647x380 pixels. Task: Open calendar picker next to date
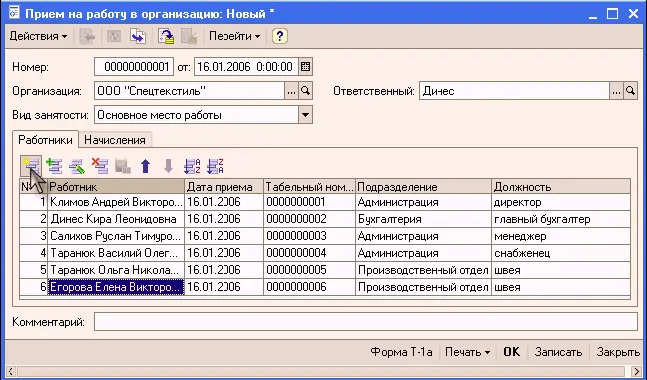pyautogui.click(x=305, y=66)
